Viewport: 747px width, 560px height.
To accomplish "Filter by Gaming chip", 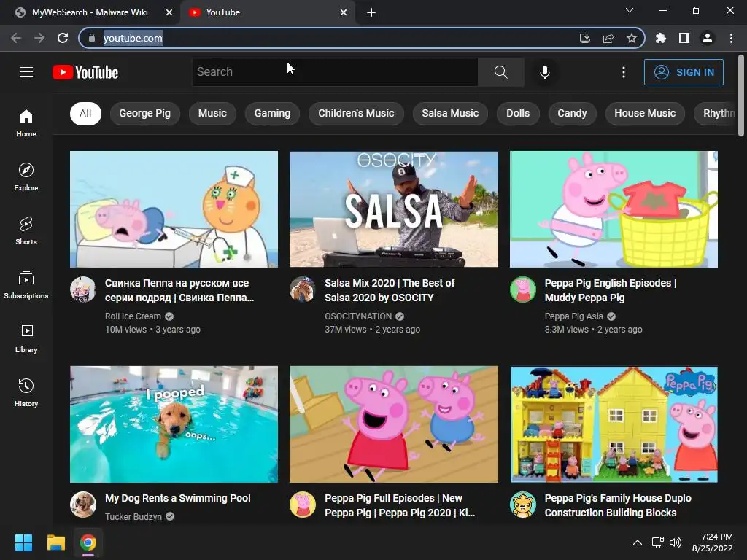I will tap(272, 113).
